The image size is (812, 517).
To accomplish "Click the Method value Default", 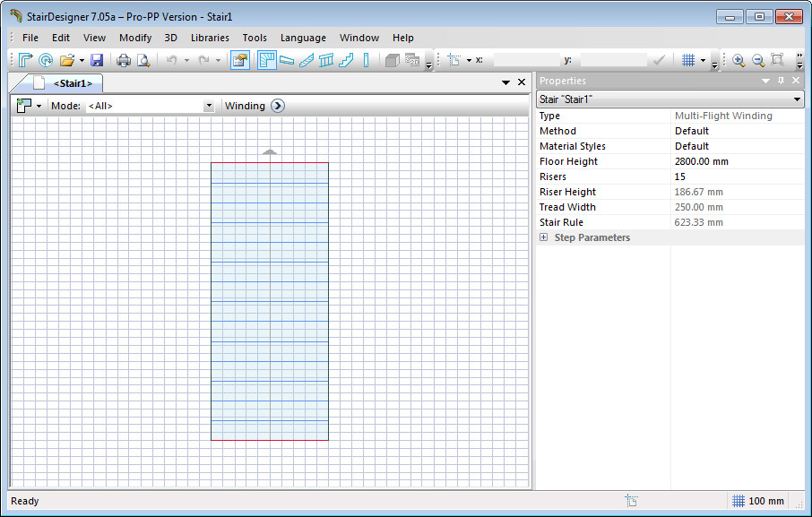I will pos(738,131).
